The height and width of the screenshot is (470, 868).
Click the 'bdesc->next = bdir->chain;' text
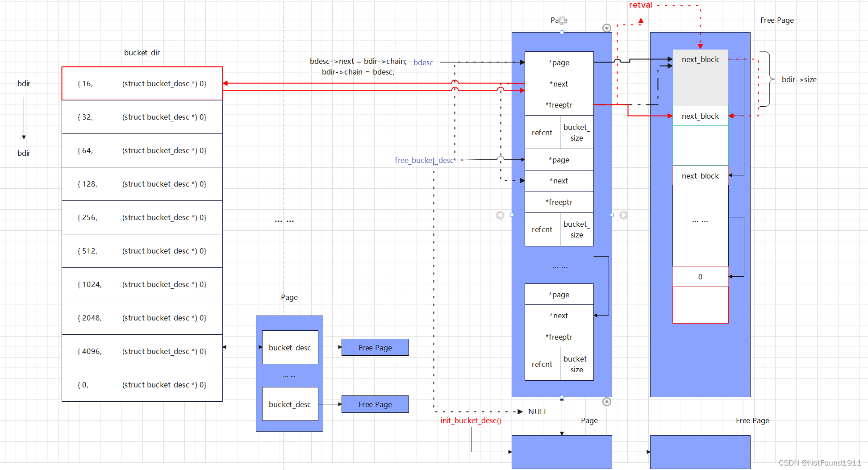click(359, 61)
